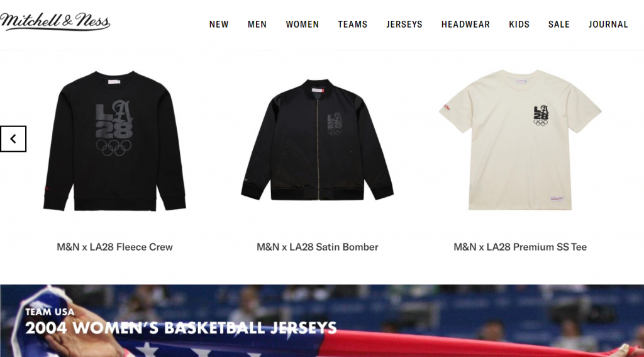This screenshot has width=644, height=357.
Task: Open the TEAMS navigation menu
Action: pos(353,25)
